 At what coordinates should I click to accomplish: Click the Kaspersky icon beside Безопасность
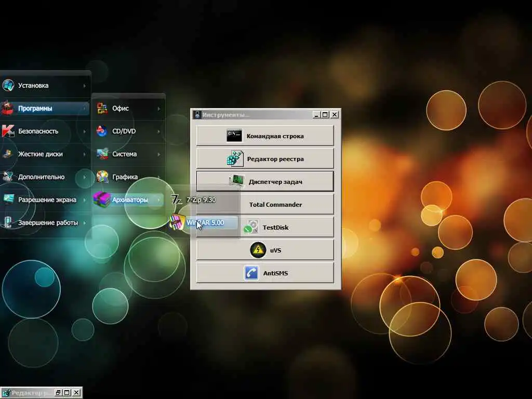point(8,131)
